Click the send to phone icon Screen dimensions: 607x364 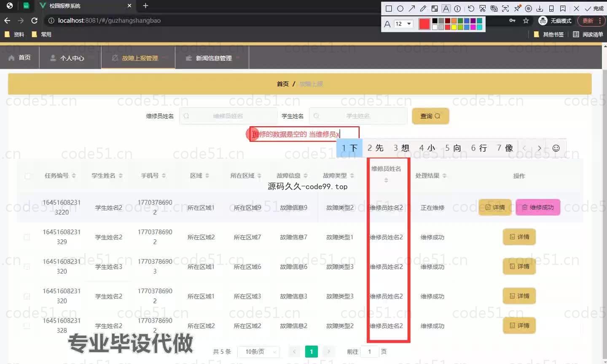551,8
